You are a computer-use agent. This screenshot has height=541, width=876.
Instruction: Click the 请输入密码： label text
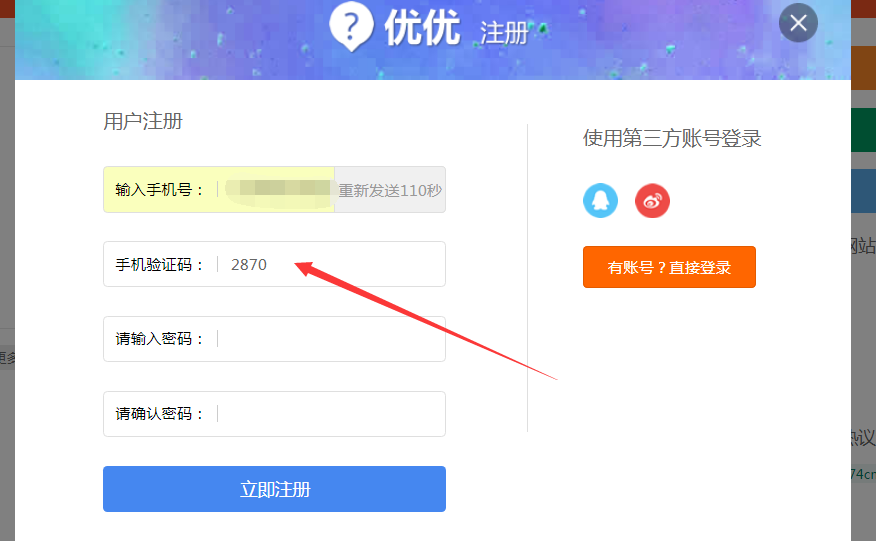pyautogui.click(x=160, y=339)
